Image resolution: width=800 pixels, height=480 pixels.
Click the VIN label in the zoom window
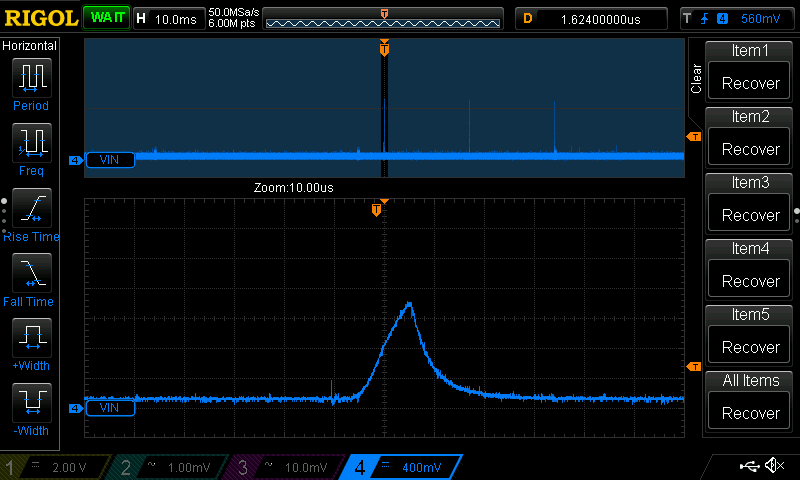coord(110,408)
